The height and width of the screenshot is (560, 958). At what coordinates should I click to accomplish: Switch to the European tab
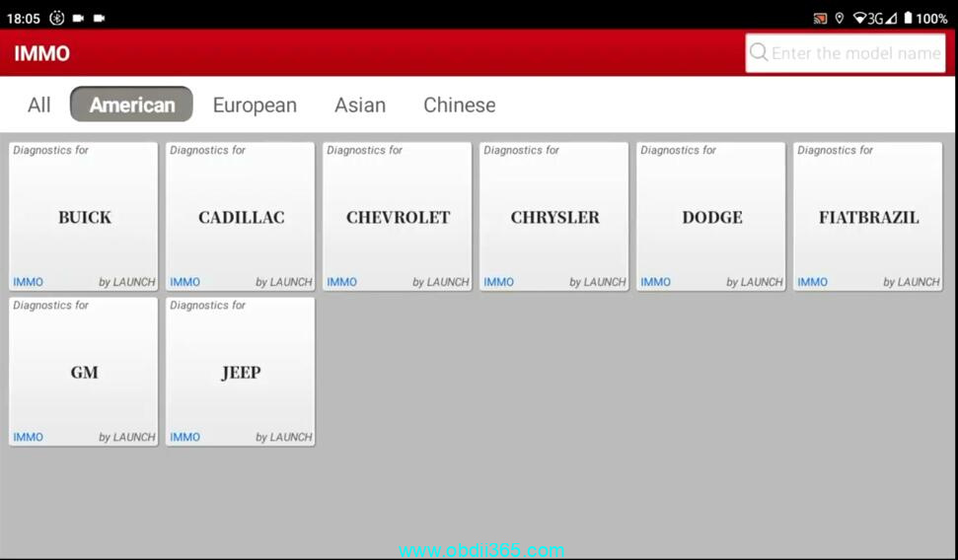point(255,105)
